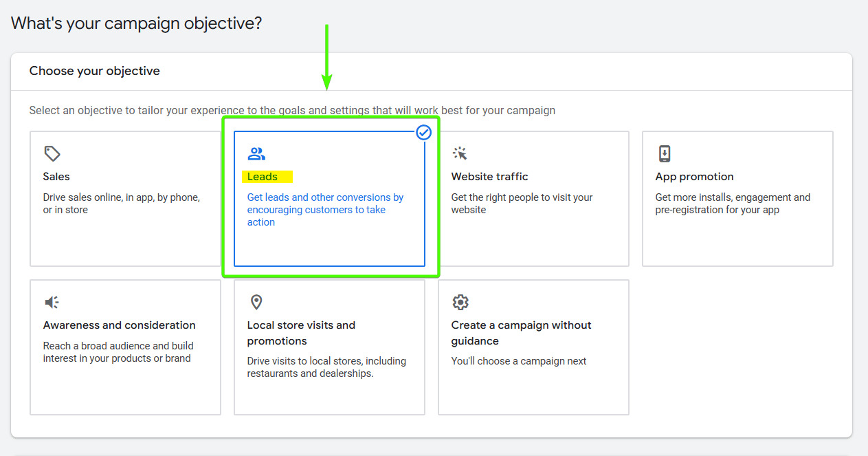Image resolution: width=868 pixels, height=456 pixels.
Task: Pick the App promotion objective title
Action: tap(694, 177)
